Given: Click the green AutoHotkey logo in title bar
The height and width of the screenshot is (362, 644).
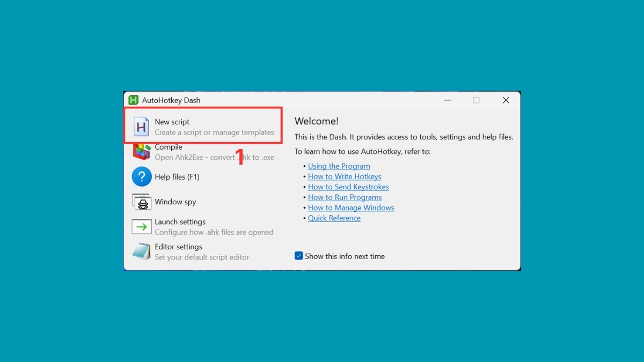Looking at the screenshot, I should click(134, 100).
